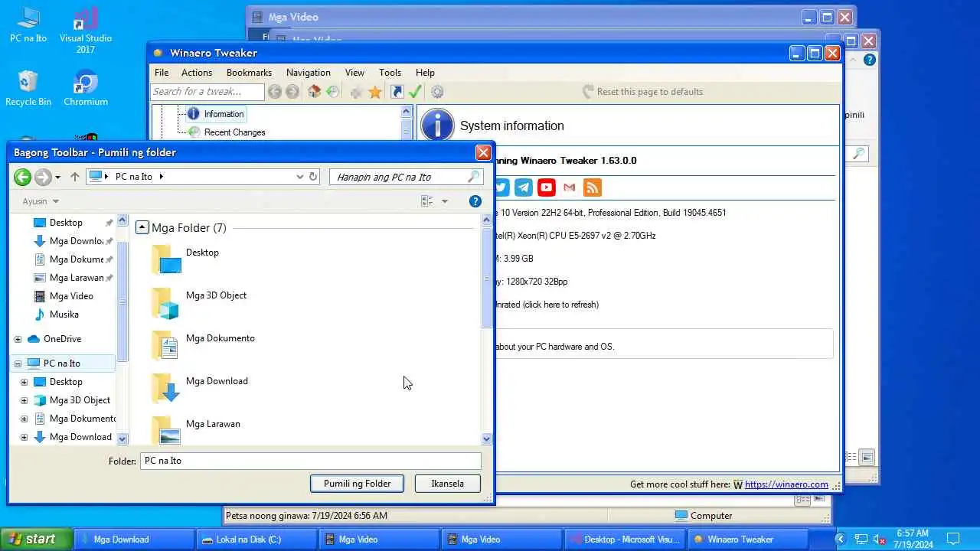
Task: Open the https://winaero.com link
Action: tap(786, 484)
